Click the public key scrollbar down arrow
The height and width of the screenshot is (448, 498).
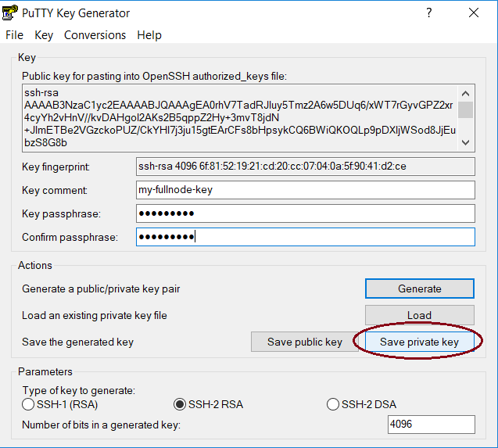tap(466, 142)
